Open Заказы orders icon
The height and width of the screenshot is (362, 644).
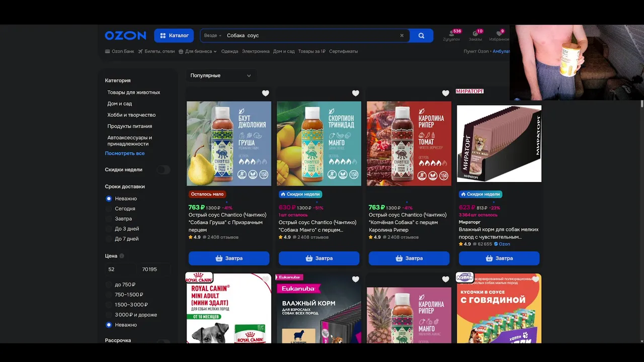tap(475, 36)
